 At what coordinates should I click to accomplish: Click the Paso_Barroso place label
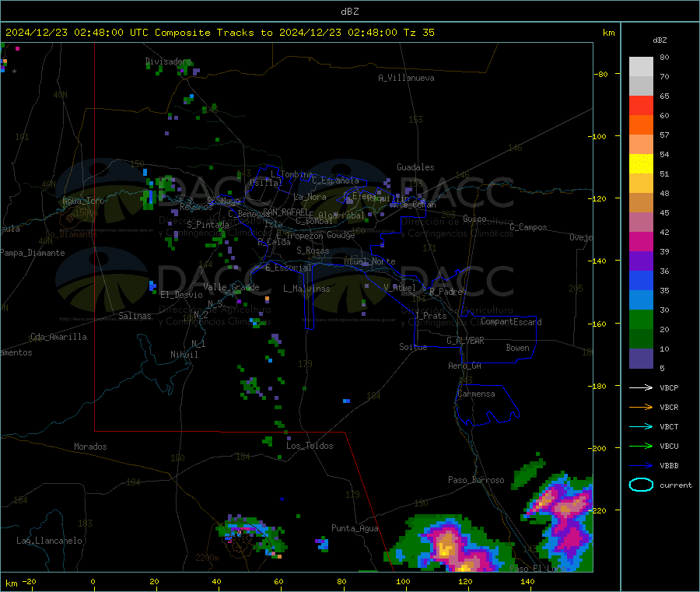click(476, 480)
